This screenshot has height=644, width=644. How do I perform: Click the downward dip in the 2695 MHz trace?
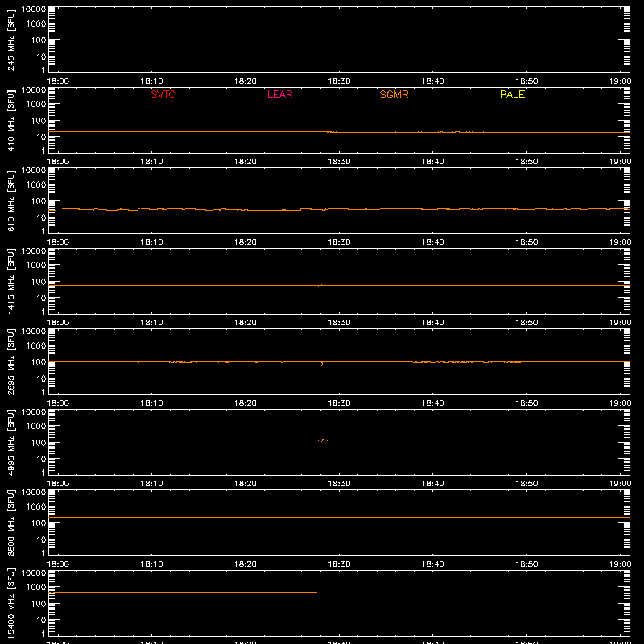(x=322, y=364)
